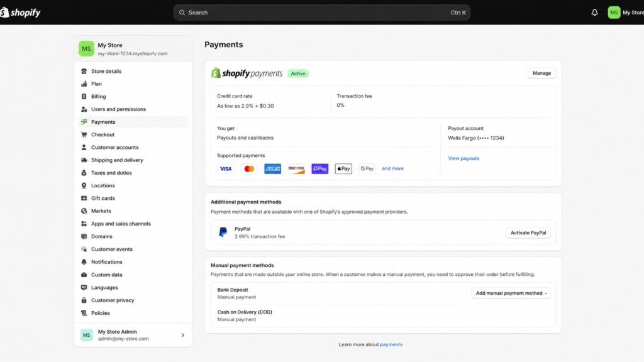Expand My Store Admin account chevron
The width and height of the screenshot is (644, 362).
click(x=183, y=335)
